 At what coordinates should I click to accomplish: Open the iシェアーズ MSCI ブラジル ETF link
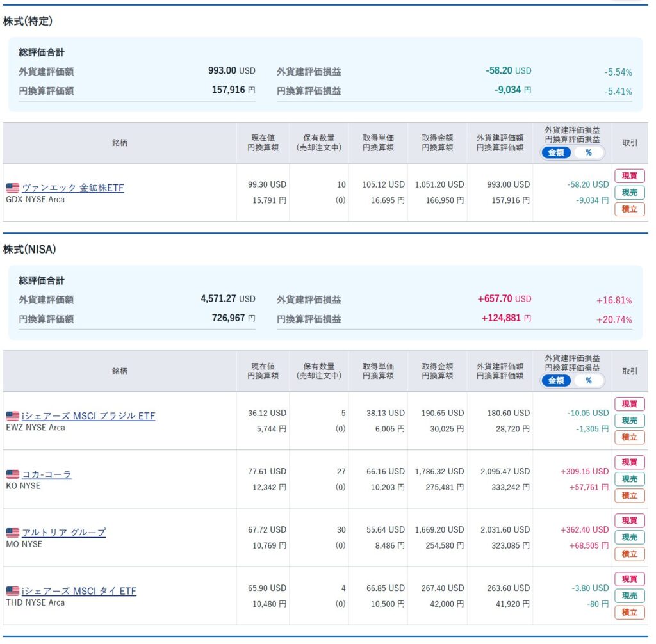coord(88,416)
